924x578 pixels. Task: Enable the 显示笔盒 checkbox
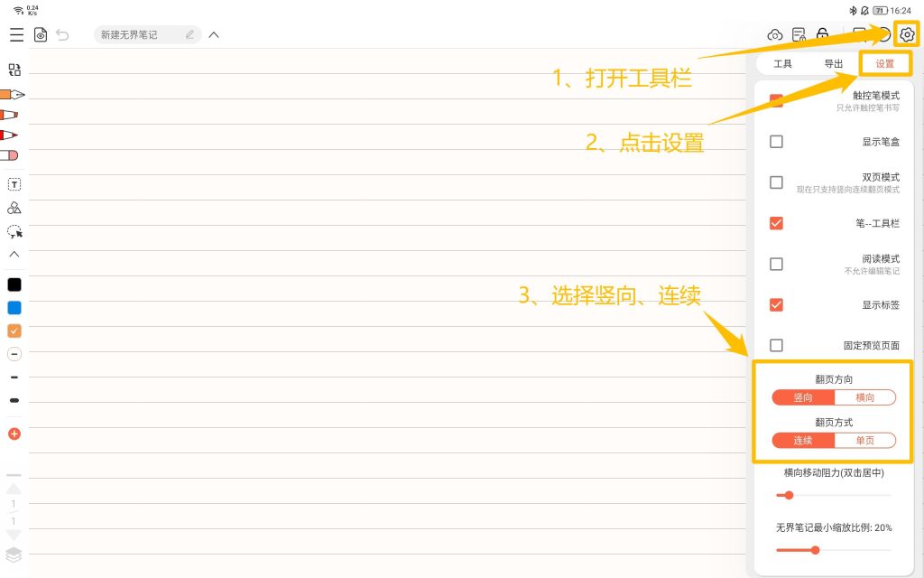(776, 142)
